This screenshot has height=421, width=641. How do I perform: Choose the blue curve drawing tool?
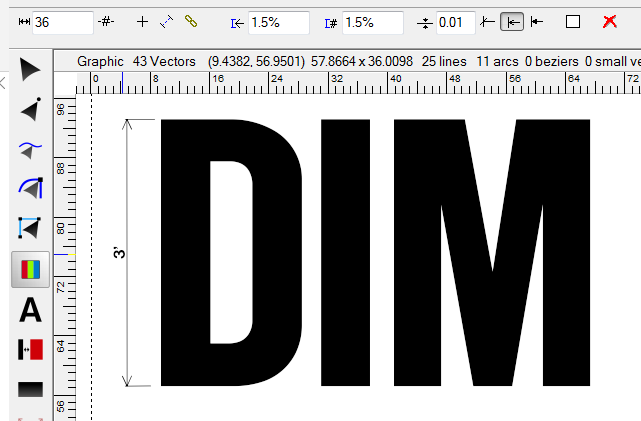[x=30, y=149]
